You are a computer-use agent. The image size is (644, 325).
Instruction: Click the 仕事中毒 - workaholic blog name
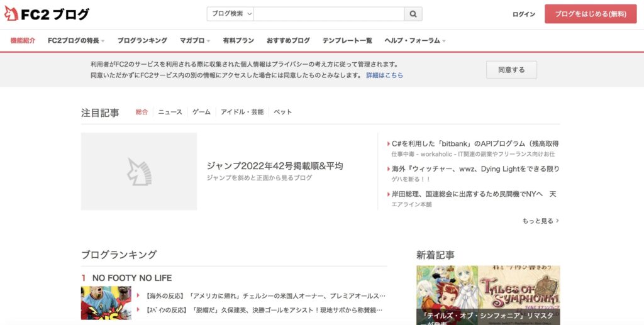tap(473, 154)
